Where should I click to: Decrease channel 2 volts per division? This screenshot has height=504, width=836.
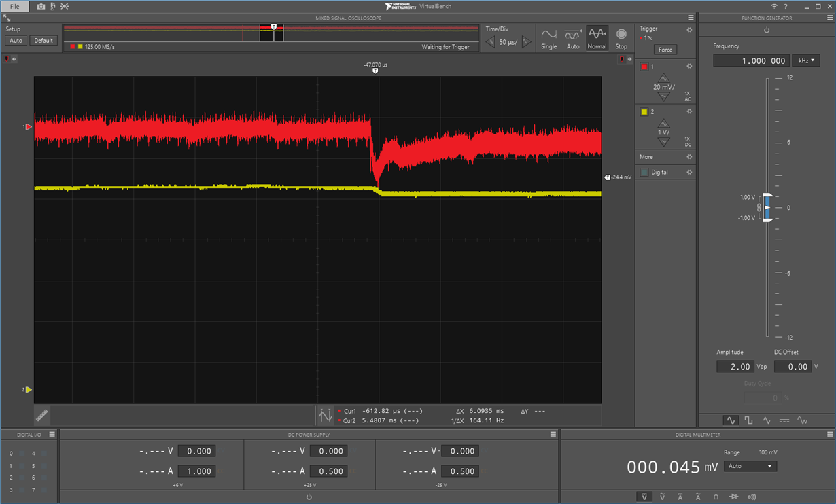(663, 141)
